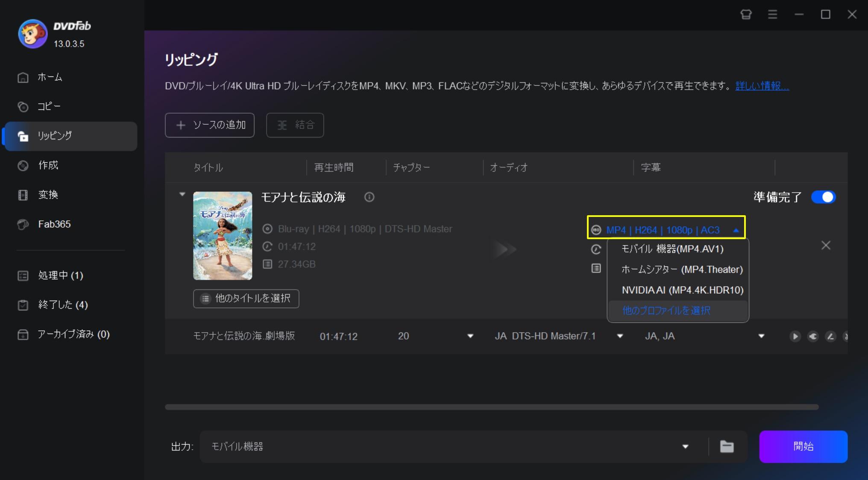This screenshot has width=868, height=480.
Task: Click the タイトル column header
Action: 208,168
